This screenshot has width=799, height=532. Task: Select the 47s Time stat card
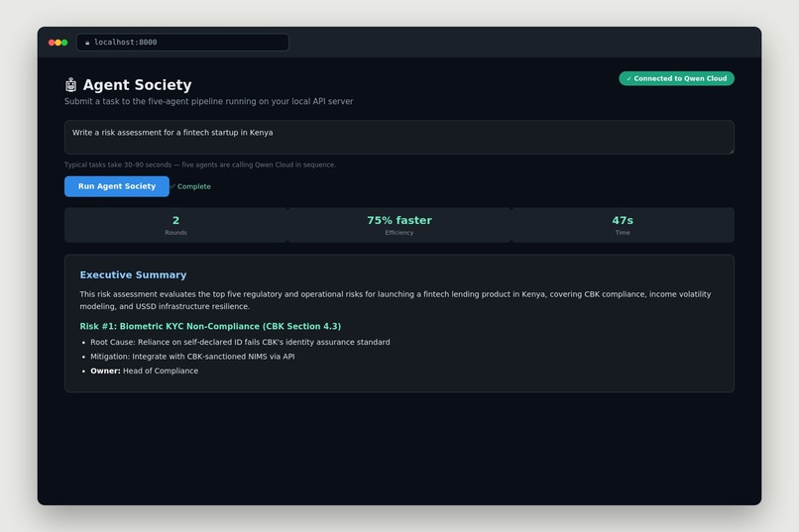623,225
